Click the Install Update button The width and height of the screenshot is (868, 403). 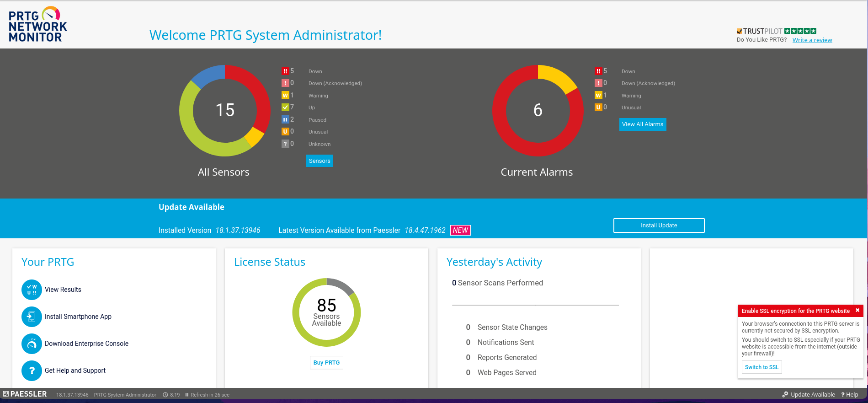(x=659, y=226)
